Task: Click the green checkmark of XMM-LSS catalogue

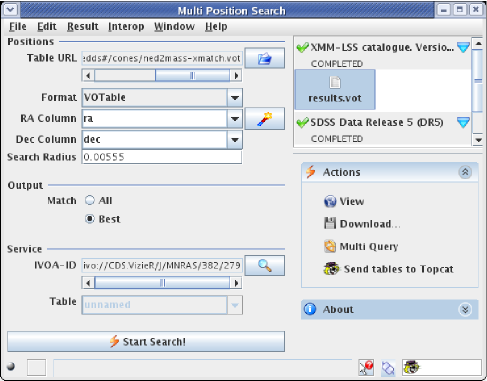Action: (x=302, y=47)
